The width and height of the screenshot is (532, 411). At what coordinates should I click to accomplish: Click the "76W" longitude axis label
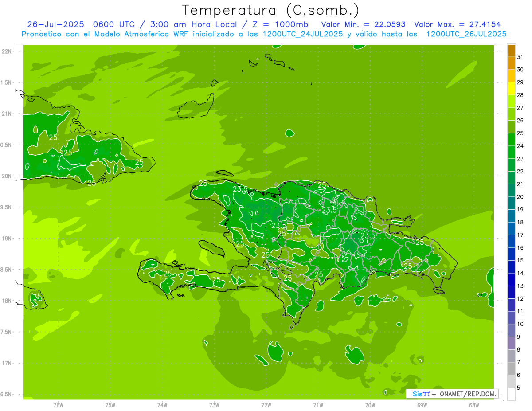[59, 405]
